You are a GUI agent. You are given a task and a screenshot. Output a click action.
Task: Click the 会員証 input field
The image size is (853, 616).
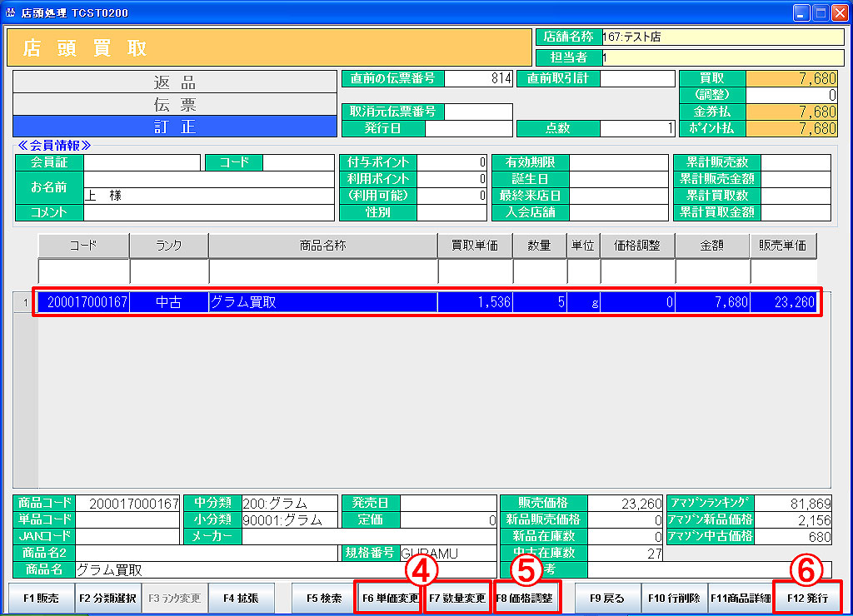point(142,162)
